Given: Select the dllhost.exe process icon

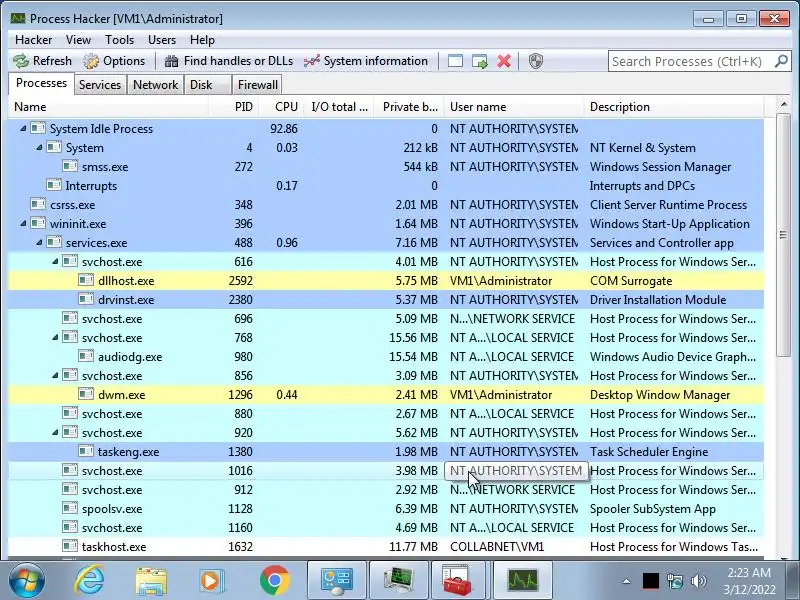Looking at the screenshot, I should pyautogui.click(x=86, y=281).
